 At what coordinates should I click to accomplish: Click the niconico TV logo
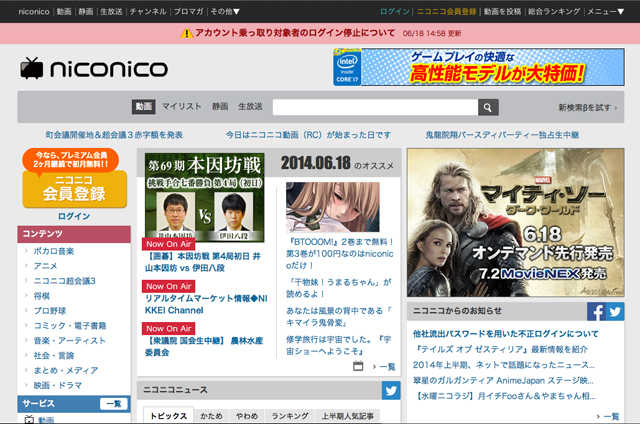click(94, 68)
